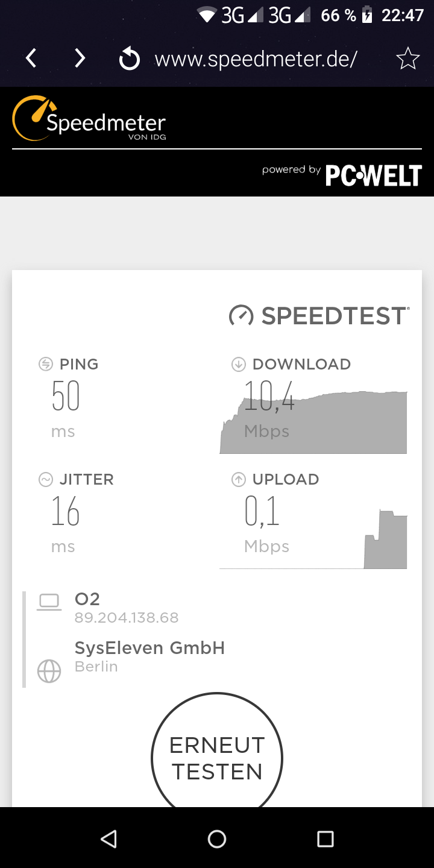Tap the upload arrow icon
434x868 pixels.
[x=239, y=479]
